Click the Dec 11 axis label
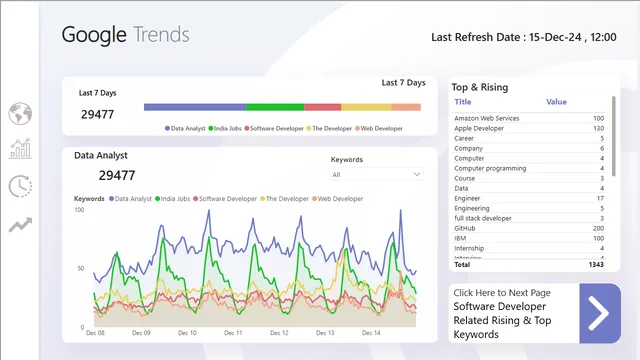The image size is (640, 360). [233, 333]
